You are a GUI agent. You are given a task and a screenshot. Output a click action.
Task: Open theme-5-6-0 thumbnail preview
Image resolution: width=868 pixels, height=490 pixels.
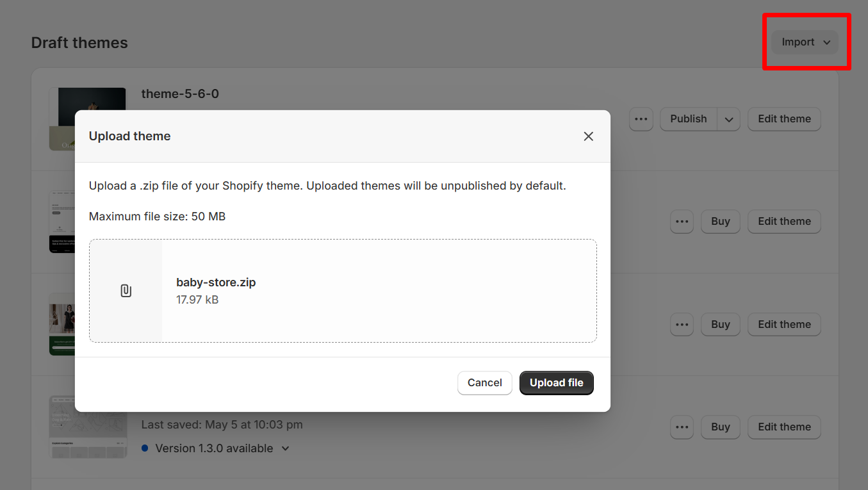(x=87, y=119)
